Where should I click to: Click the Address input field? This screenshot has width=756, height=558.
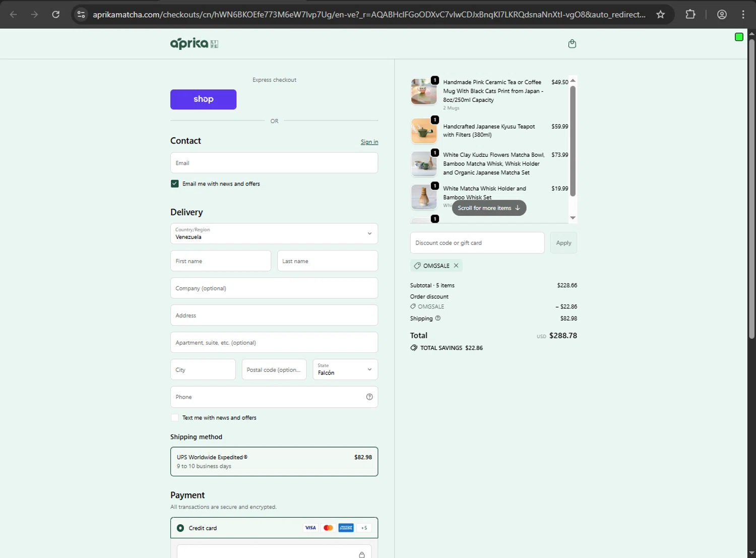point(274,316)
